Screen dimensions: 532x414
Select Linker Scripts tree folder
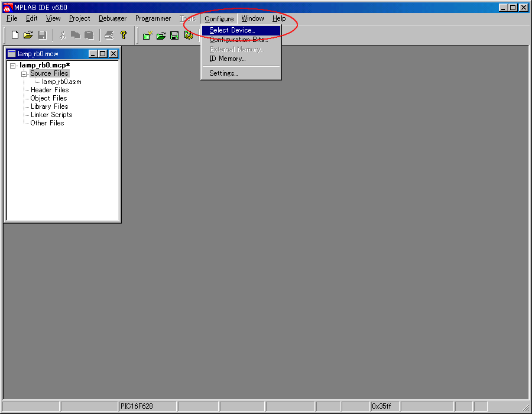pyautogui.click(x=51, y=115)
